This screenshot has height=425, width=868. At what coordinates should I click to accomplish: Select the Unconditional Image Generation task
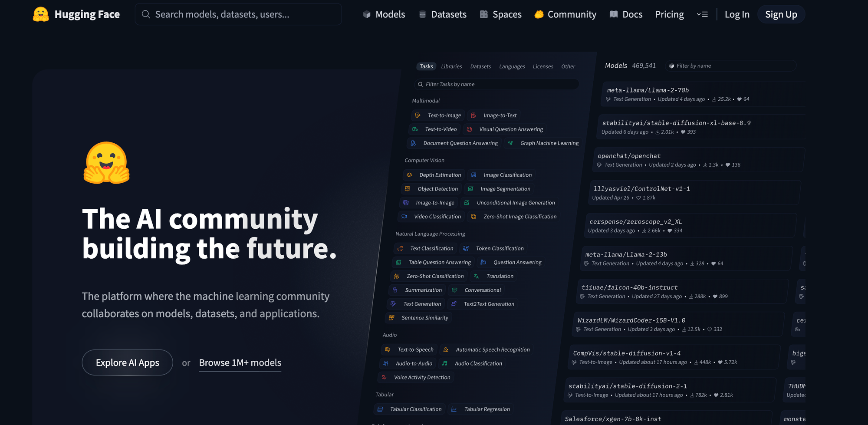pos(510,203)
